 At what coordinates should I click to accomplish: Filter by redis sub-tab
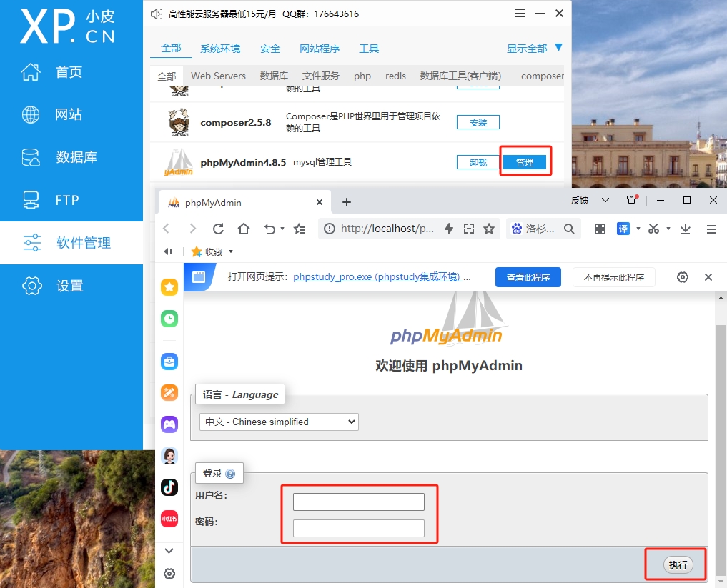click(x=395, y=76)
